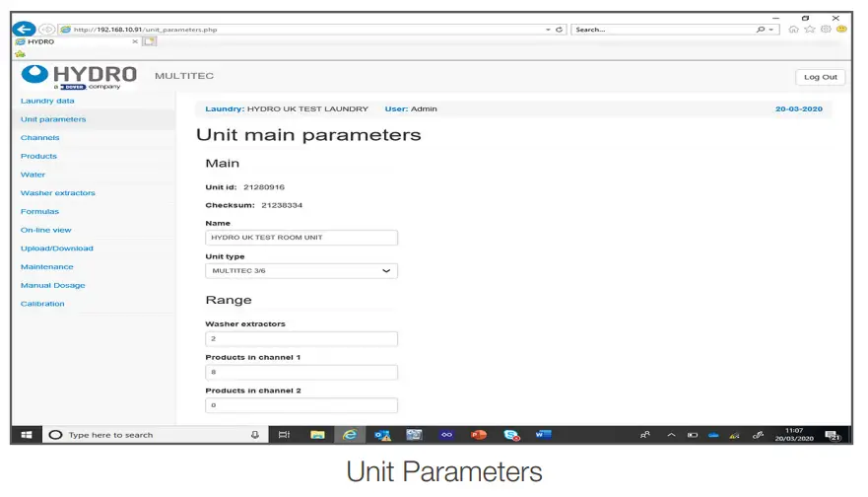Image resolution: width=868 pixels, height=497 pixels.
Task: Open File Explorer from the taskbar
Action: 317,435
